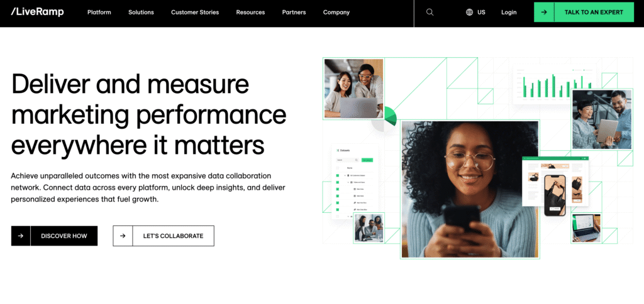This screenshot has height=304, width=644.
Task: Open the US region selector
Action: point(475,13)
